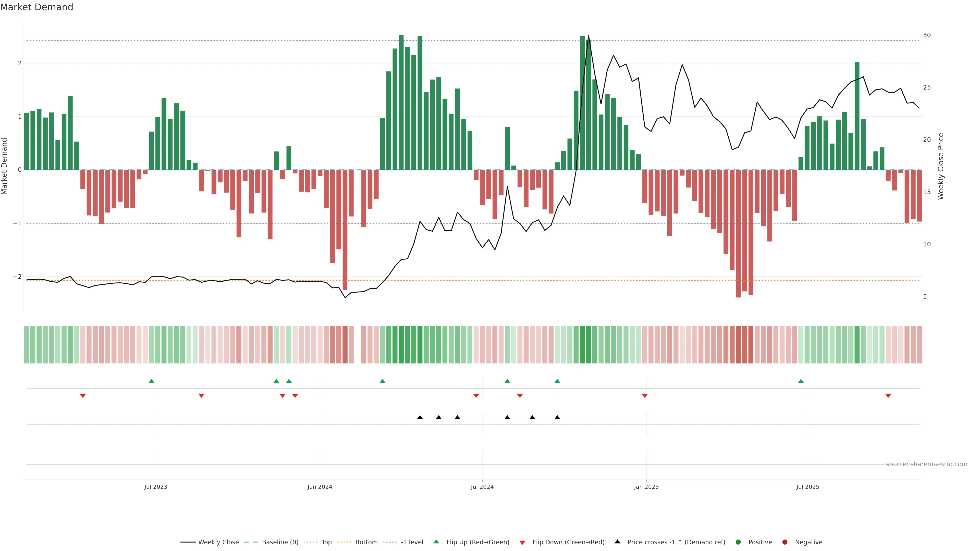
Task: Click the darkest green heat strip cell
Action: point(401,345)
